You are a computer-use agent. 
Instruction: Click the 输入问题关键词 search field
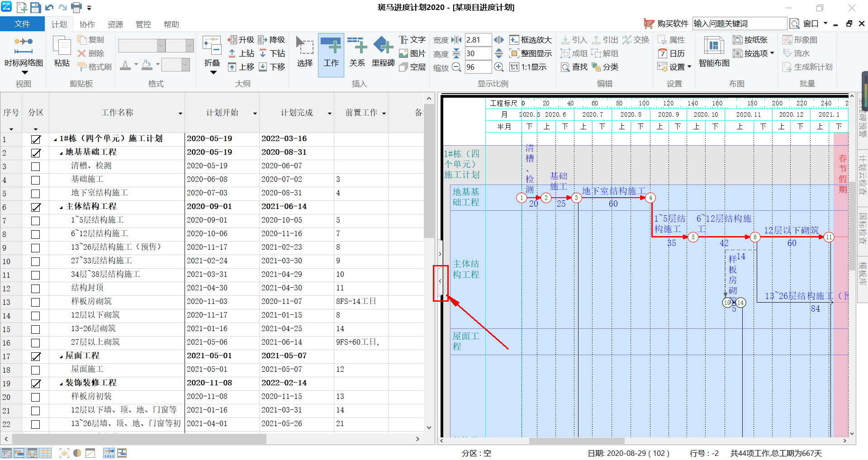point(739,24)
